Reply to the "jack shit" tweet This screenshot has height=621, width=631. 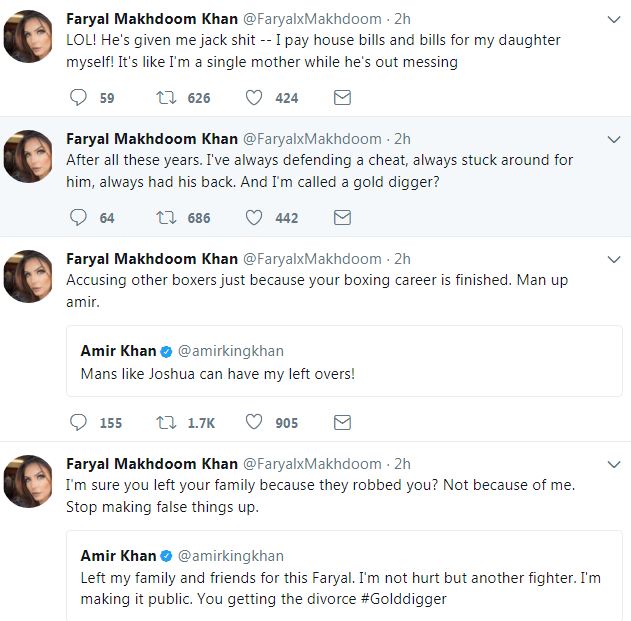pyautogui.click(x=79, y=98)
